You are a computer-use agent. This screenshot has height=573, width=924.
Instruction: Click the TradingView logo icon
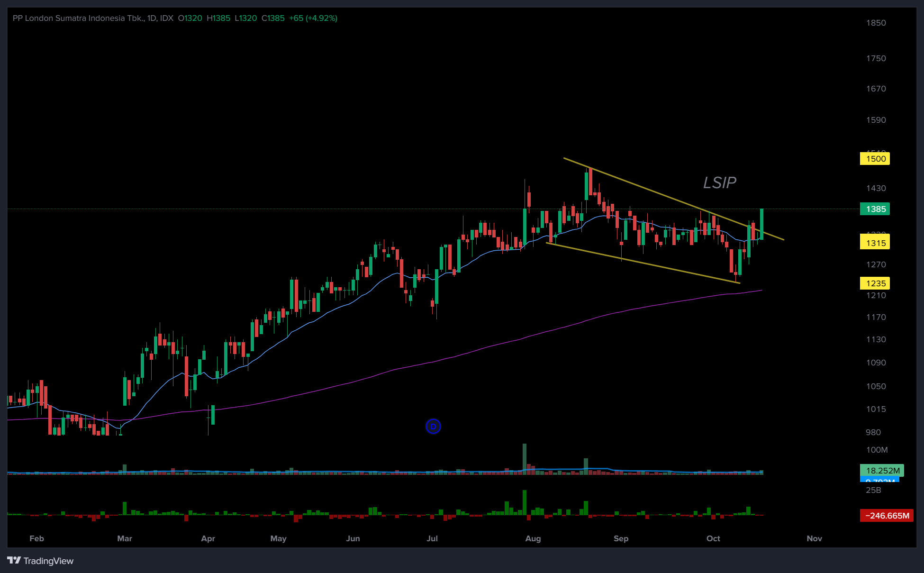tap(14, 560)
